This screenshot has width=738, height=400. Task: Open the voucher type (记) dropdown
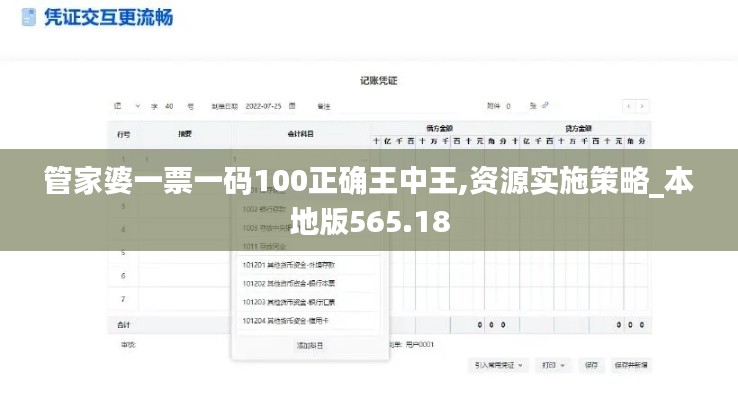(x=122, y=105)
